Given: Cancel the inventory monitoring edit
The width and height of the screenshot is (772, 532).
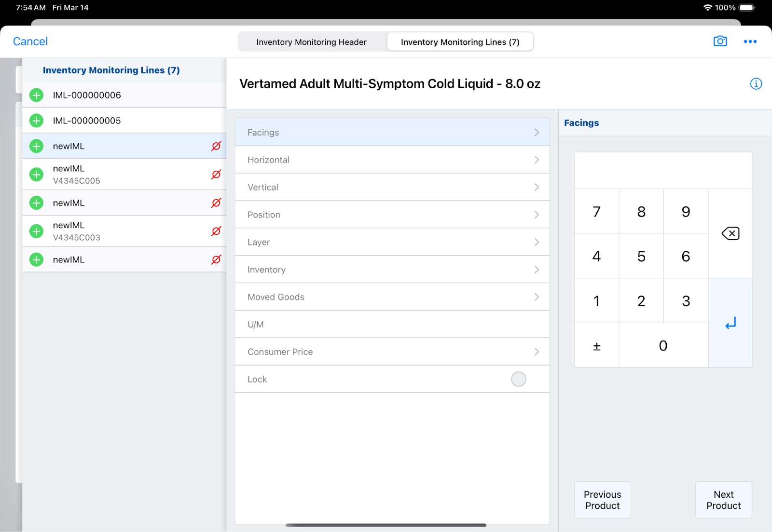Looking at the screenshot, I should click(30, 41).
